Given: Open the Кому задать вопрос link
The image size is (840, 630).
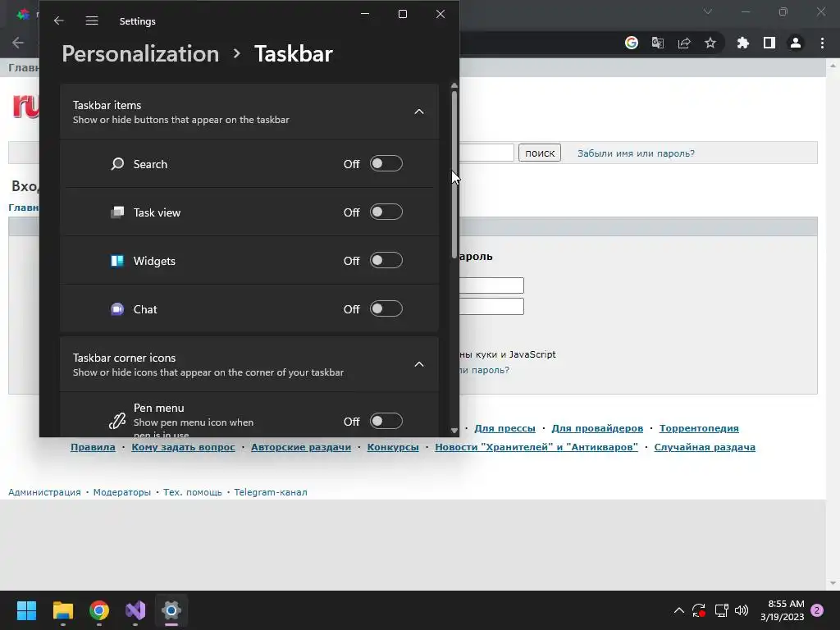Looking at the screenshot, I should 183,447.
